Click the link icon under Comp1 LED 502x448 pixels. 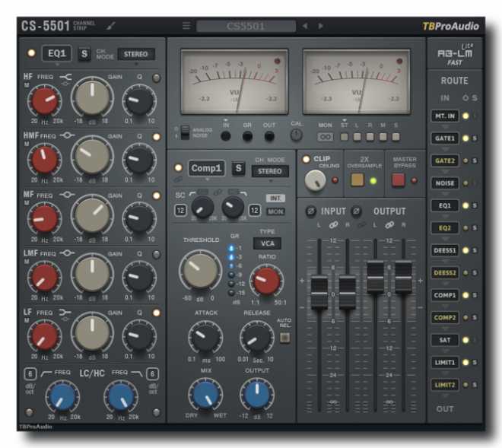178,180
